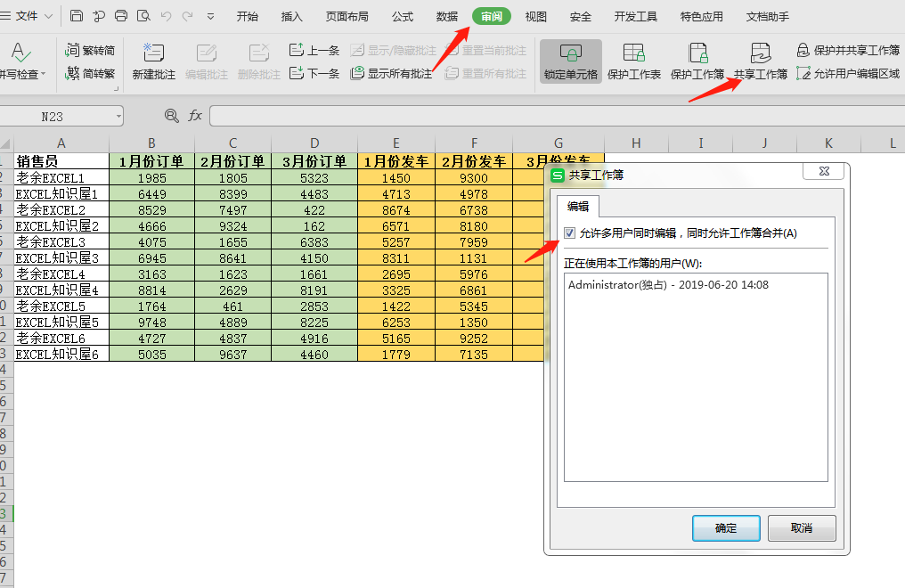The image size is (905, 588).
Task: Click 确定 button in dialog
Action: [726, 528]
